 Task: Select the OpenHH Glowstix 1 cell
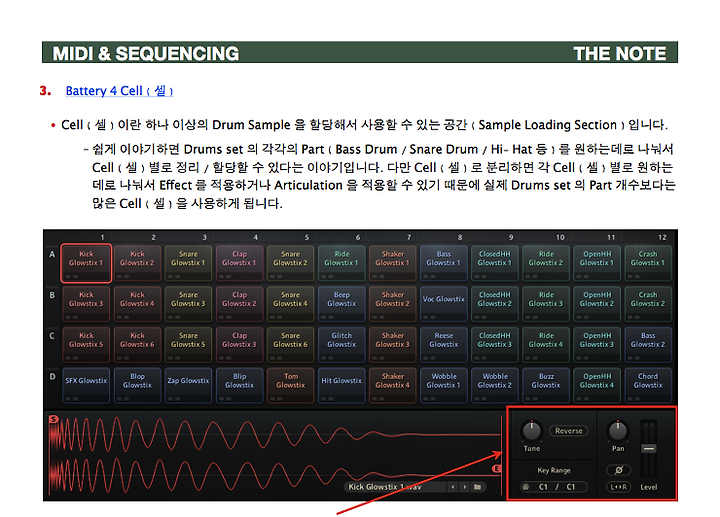pyautogui.click(x=597, y=263)
